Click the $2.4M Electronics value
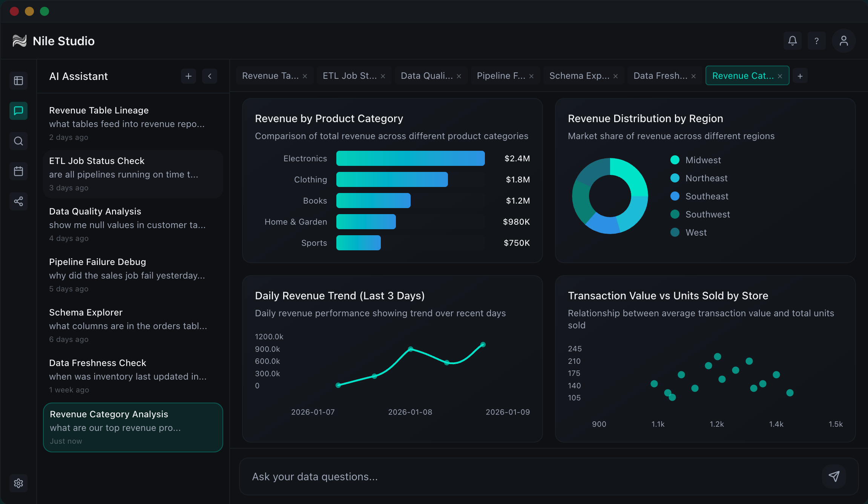The height and width of the screenshot is (504, 868). pyautogui.click(x=517, y=158)
